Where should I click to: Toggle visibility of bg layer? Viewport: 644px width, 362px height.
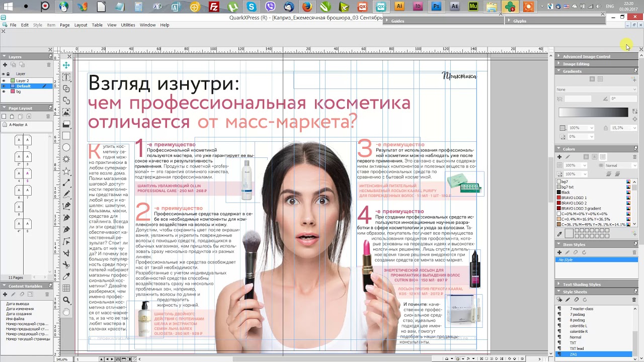(x=4, y=92)
